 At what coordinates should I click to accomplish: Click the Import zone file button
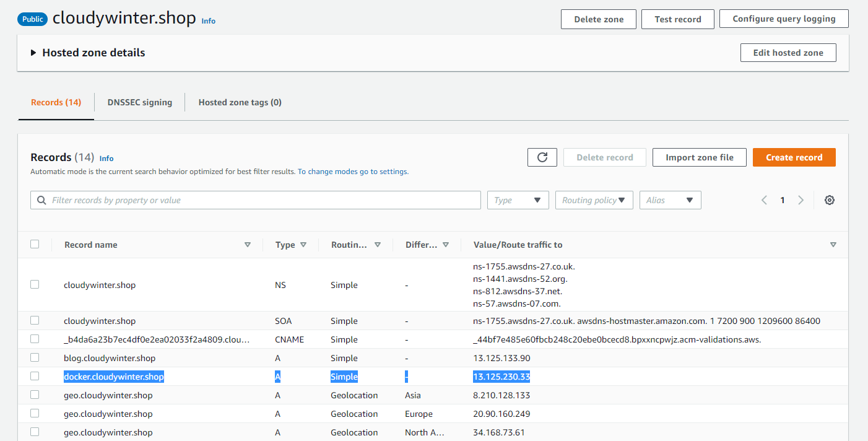700,157
